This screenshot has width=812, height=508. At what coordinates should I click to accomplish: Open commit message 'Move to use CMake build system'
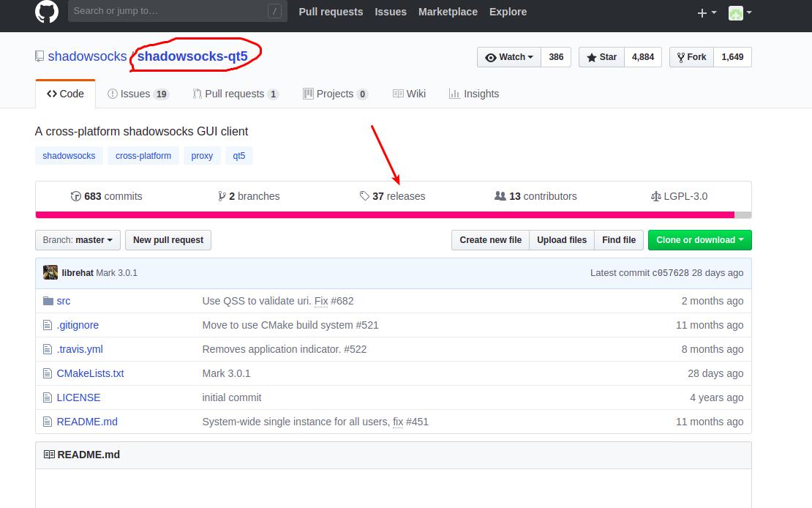point(290,325)
